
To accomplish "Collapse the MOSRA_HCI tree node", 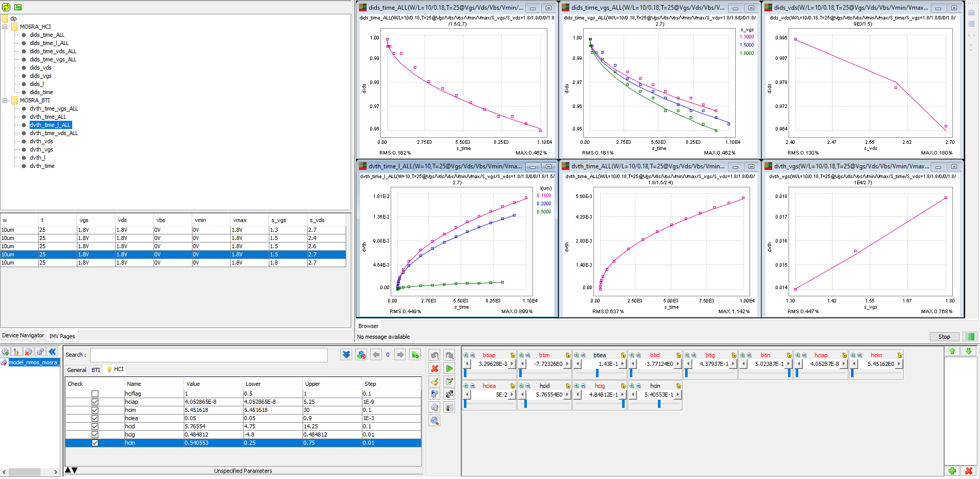I will 4,26.
